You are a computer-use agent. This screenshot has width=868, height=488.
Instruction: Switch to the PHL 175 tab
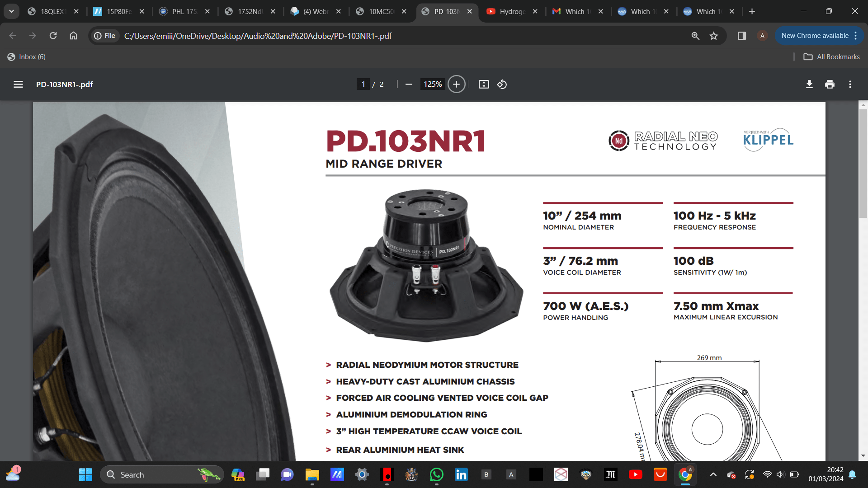[x=184, y=11]
